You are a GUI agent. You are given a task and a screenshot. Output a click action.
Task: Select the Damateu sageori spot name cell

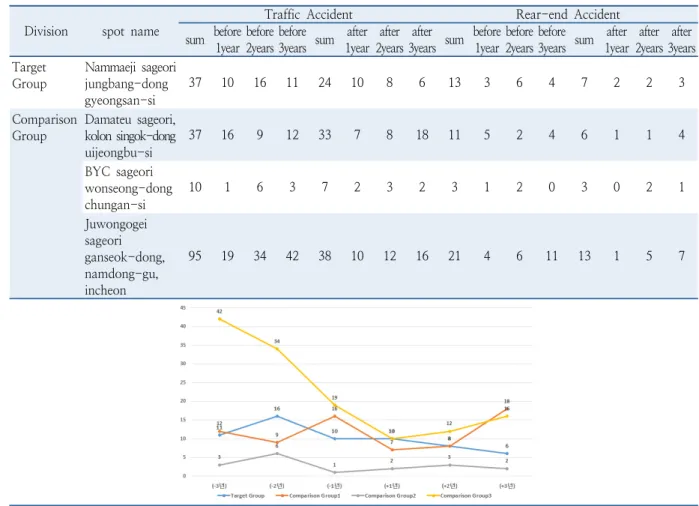pos(130,136)
